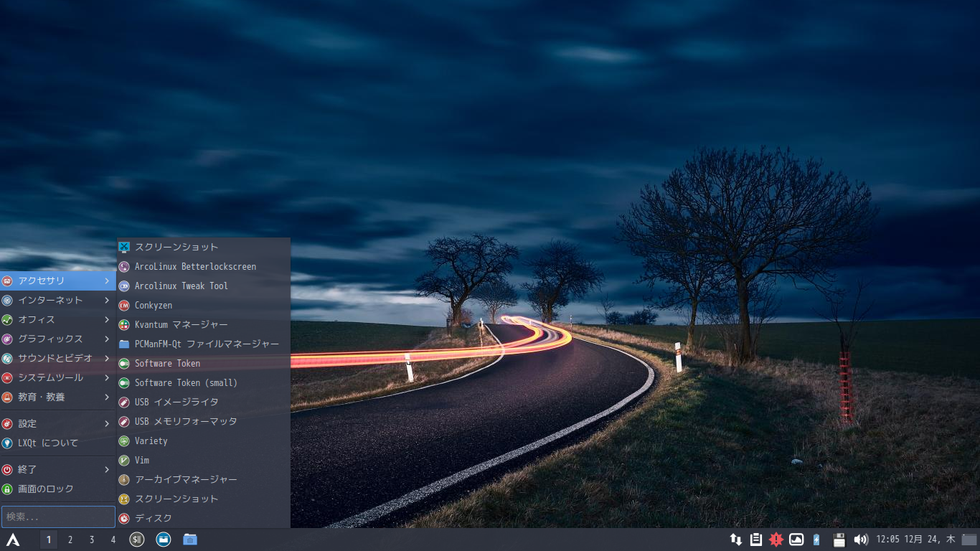Open ディスク utility
980x551 pixels.
pos(204,518)
